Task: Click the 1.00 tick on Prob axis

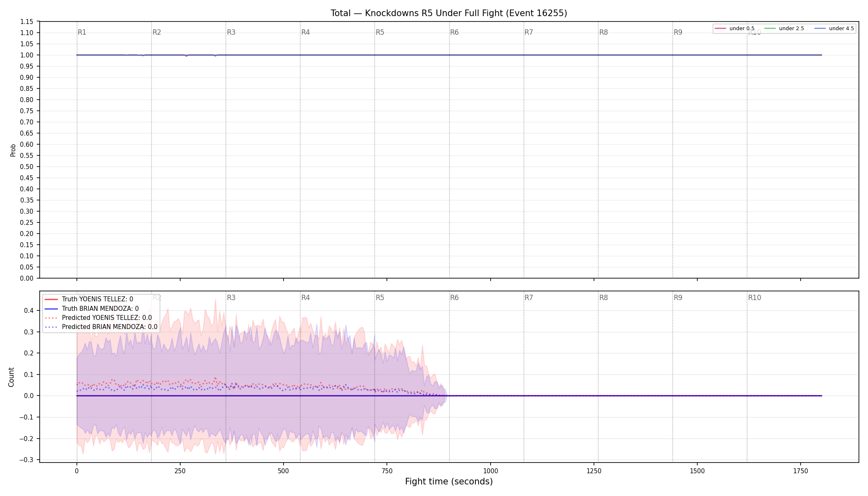Action: [27, 55]
